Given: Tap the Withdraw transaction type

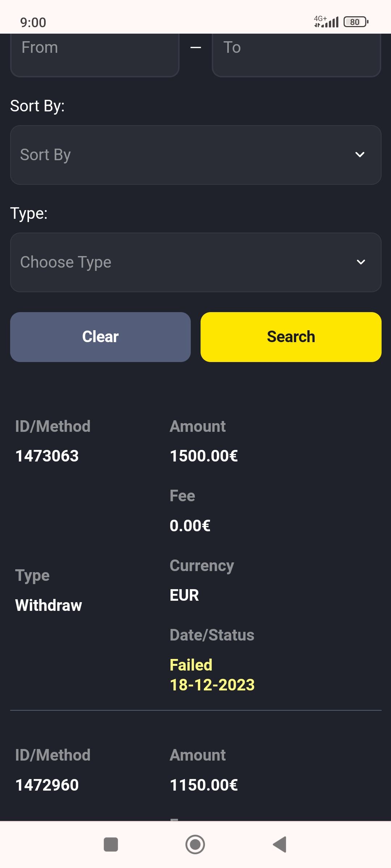Looking at the screenshot, I should pyautogui.click(x=49, y=605).
